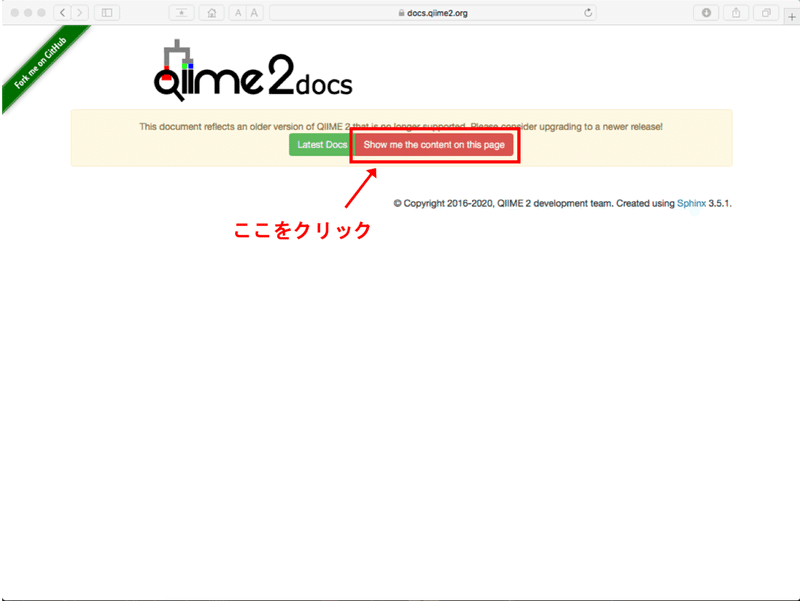Navigate back with the left arrow

[63, 13]
